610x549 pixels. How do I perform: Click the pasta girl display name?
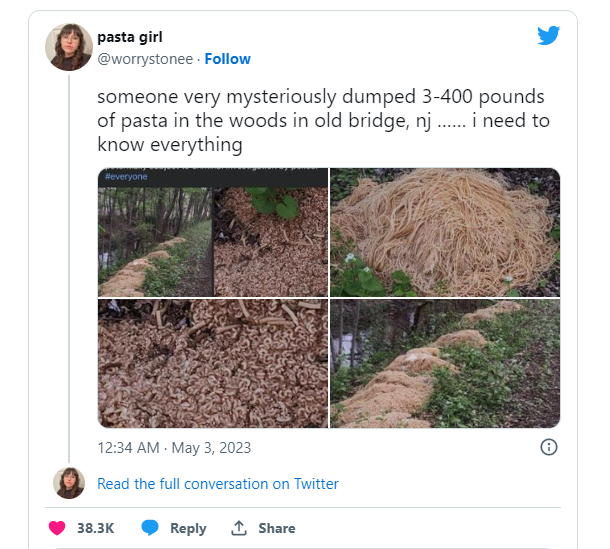pyautogui.click(x=130, y=37)
